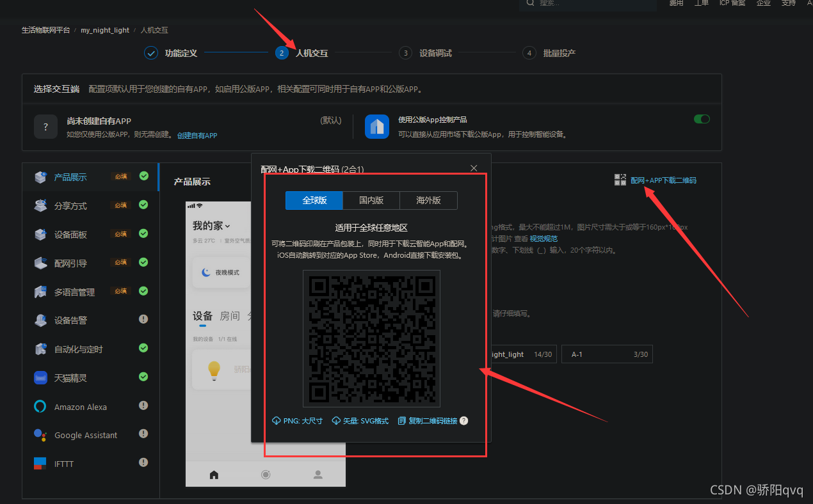
Task: Click the SVG download cloud icon
Action: [x=336, y=421]
